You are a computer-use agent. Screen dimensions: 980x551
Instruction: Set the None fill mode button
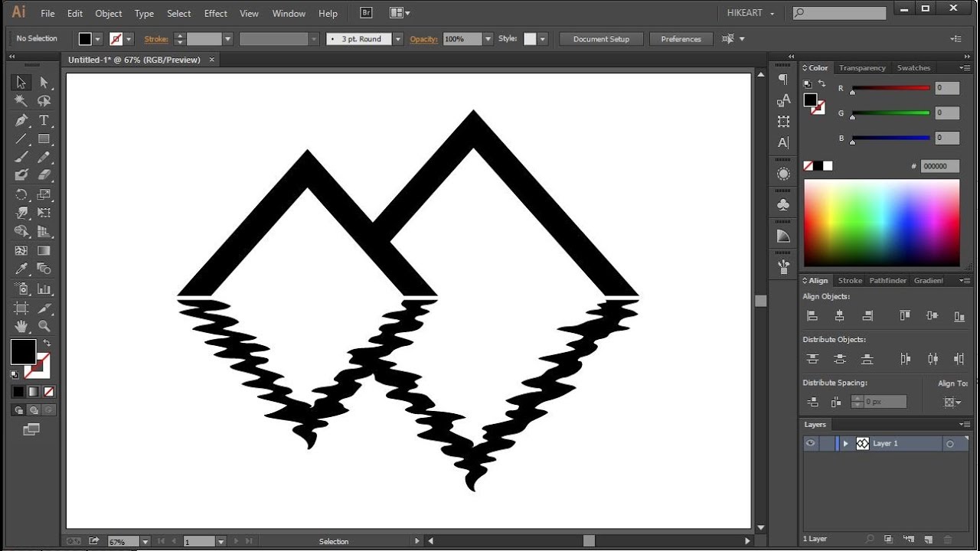49,392
